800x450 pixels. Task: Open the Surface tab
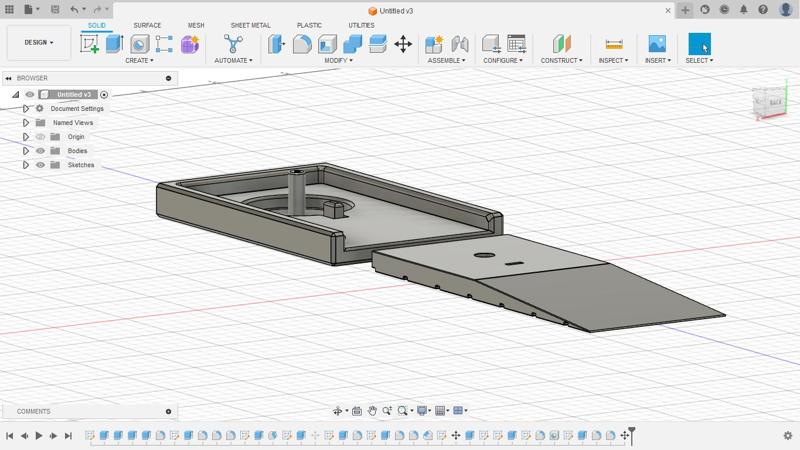[147, 25]
